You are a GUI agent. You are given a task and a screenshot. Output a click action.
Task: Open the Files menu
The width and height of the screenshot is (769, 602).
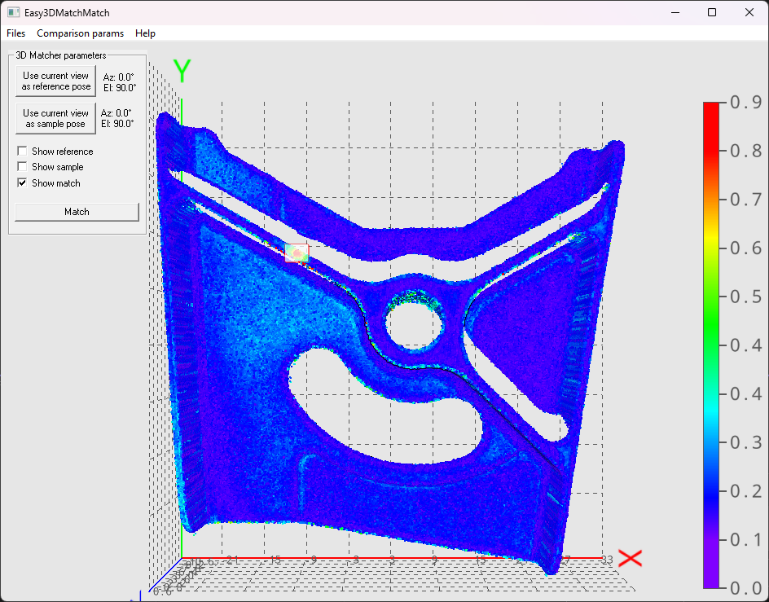coord(16,33)
